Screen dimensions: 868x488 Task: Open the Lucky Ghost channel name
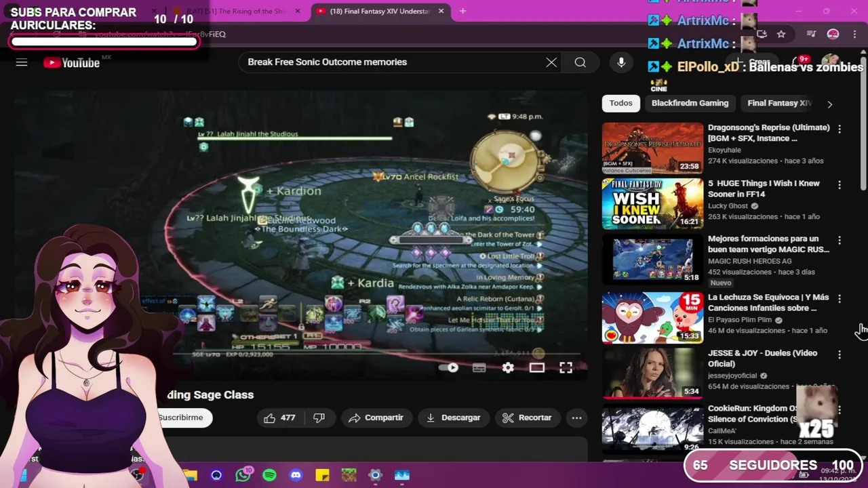(x=728, y=205)
